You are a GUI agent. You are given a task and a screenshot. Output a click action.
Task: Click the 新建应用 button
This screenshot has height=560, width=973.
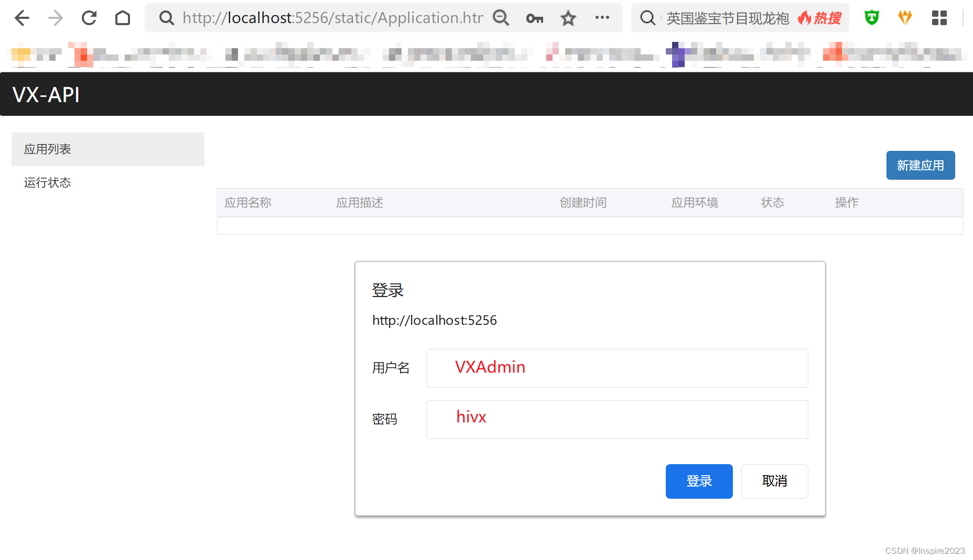click(921, 166)
